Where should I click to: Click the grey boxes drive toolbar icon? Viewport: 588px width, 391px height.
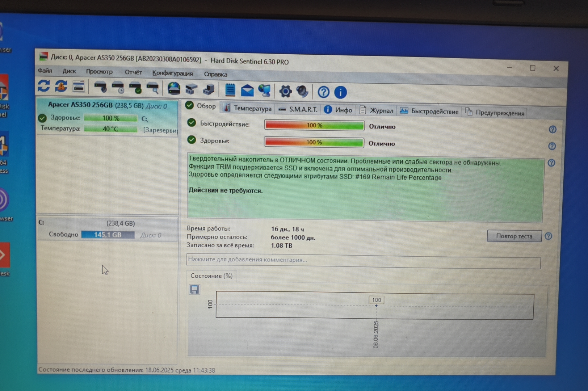click(x=209, y=89)
